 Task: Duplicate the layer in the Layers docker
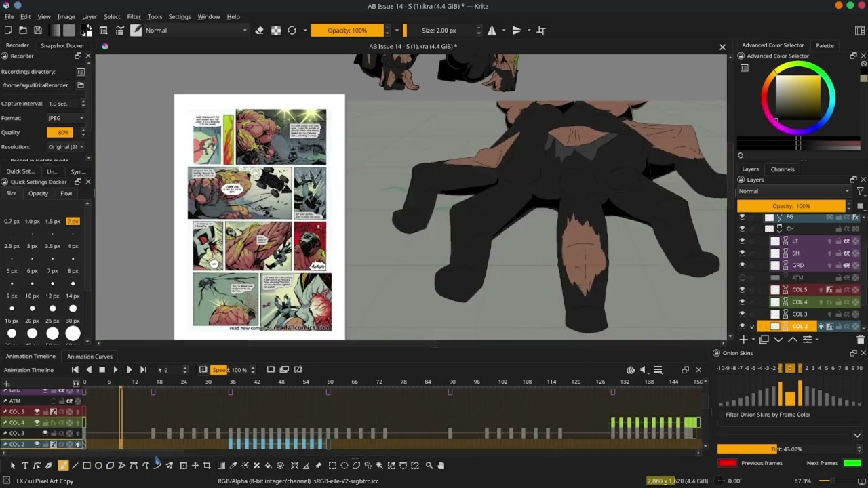(764, 340)
